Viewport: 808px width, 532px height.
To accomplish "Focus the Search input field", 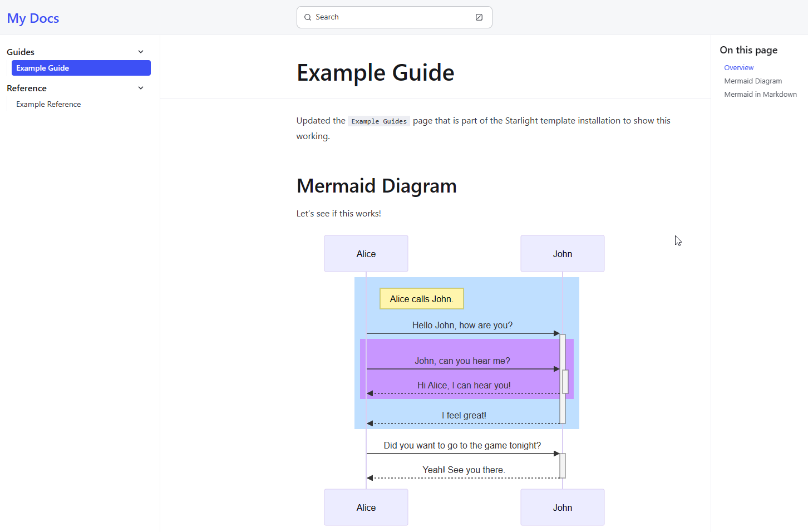I will [x=394, y=17].
